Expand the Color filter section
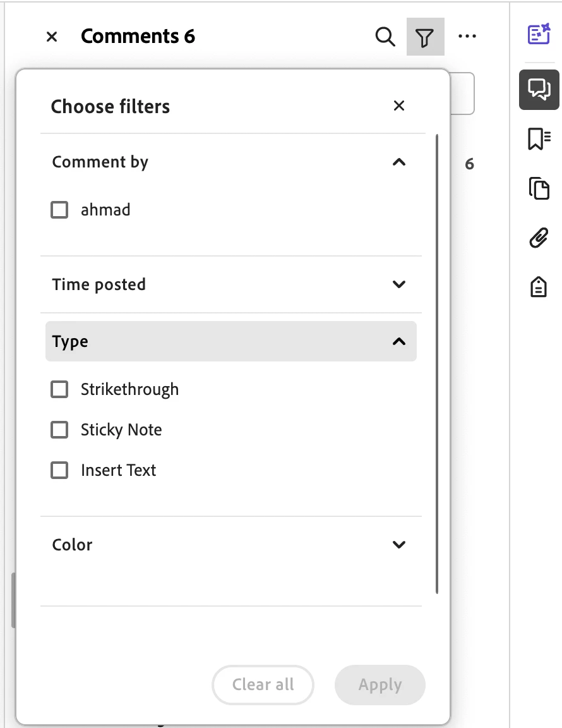562x728 pixels. pyautogui.click(x=398, y=545)
